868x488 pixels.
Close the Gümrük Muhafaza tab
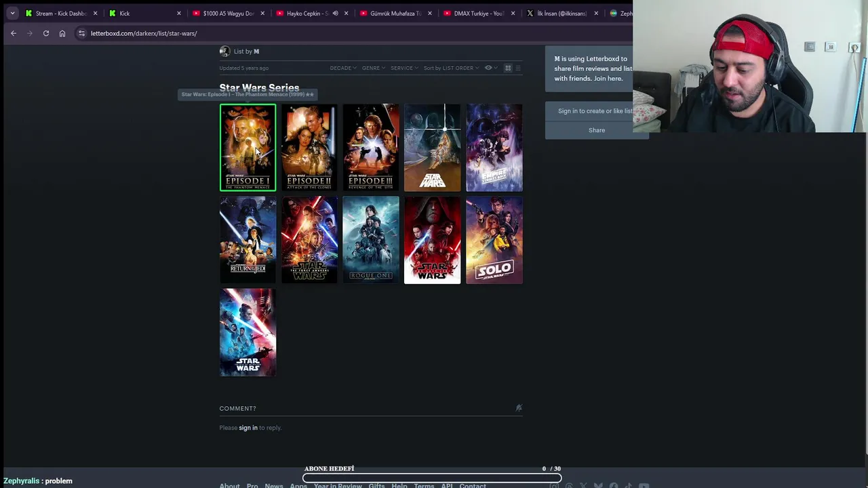tap(430, 13)
